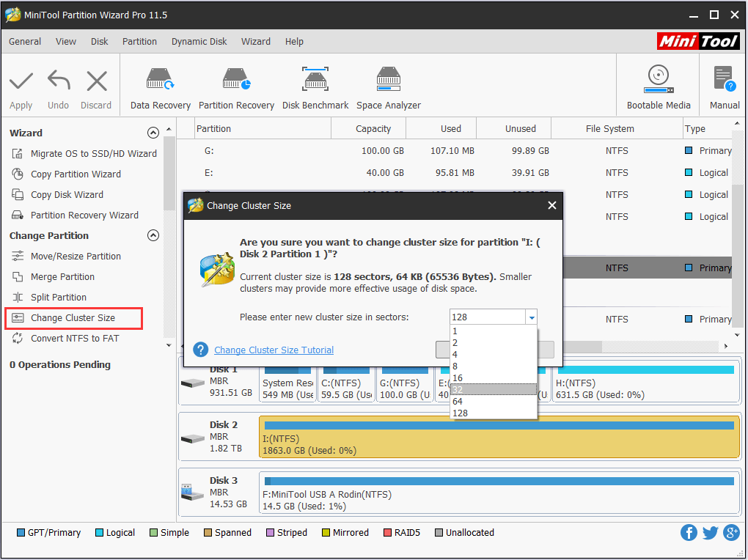The width and height of the screenshot is (748, 560).
Task: Pick 16 sectors in the cluster list
Action: 494,377
